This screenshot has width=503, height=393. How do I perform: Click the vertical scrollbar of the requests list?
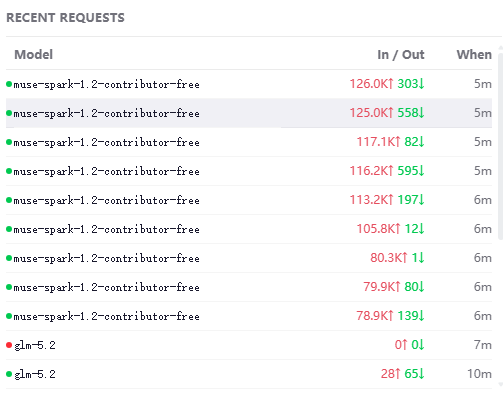point(500,143)
